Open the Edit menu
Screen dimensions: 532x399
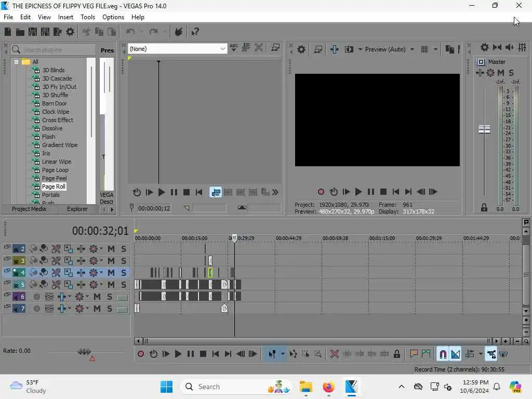25,17
